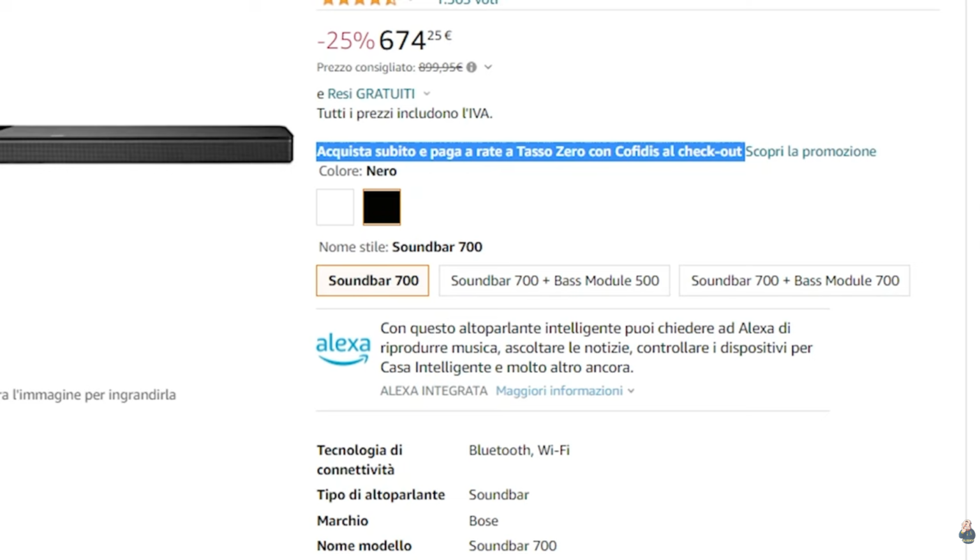Expand the price details chevron
Image resolution: width=980 pixels, height=560 pixels.
click(x=487, y=67)
